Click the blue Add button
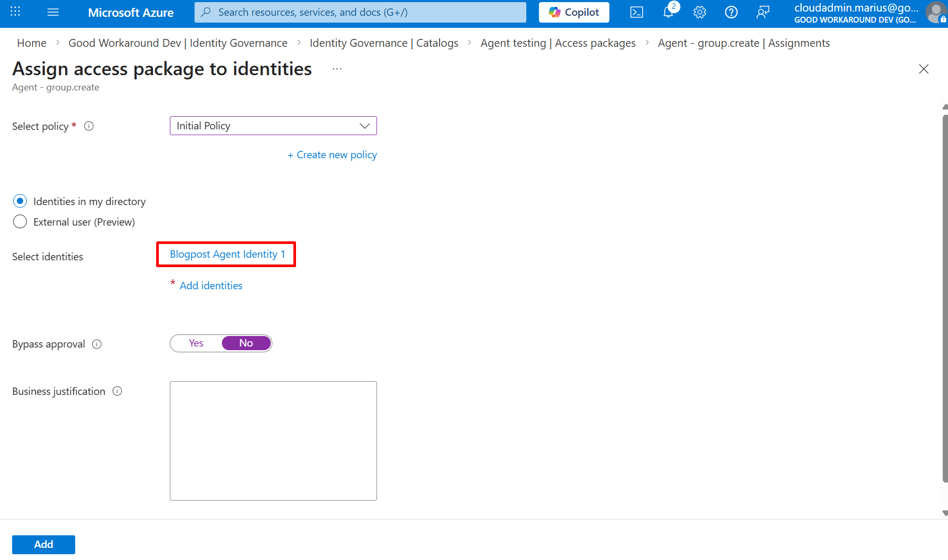 click(44, 544)
